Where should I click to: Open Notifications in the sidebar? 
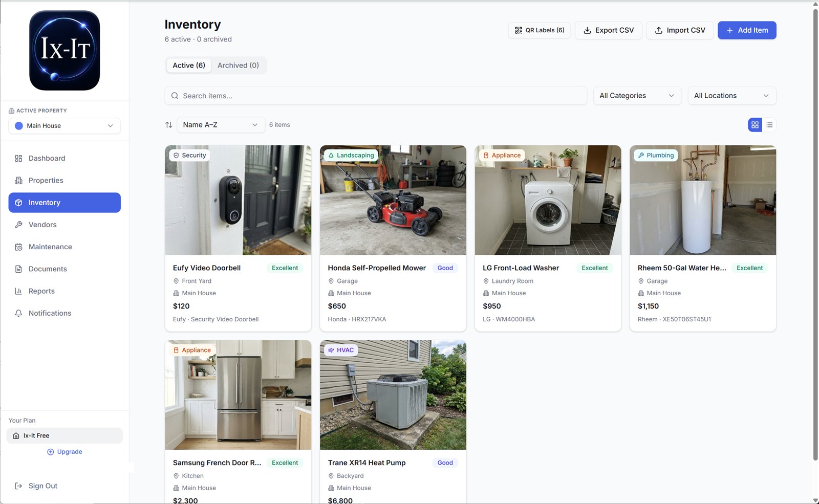click(64, 313)
